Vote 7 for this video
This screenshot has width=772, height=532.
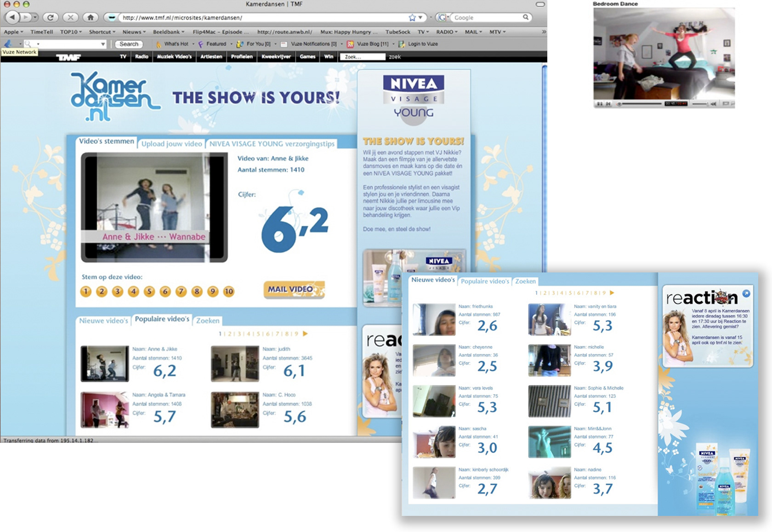(x=181, y=291)
